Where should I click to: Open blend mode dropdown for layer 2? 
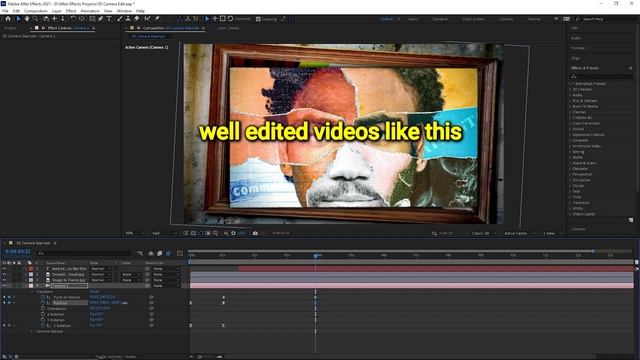[100, 275]
